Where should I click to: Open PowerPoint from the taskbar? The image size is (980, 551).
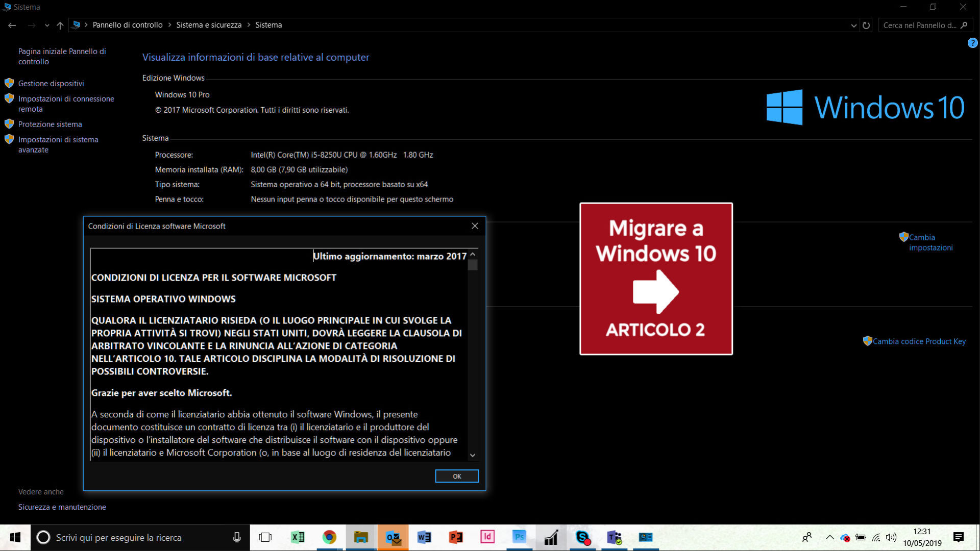click(x=456, y=537)
